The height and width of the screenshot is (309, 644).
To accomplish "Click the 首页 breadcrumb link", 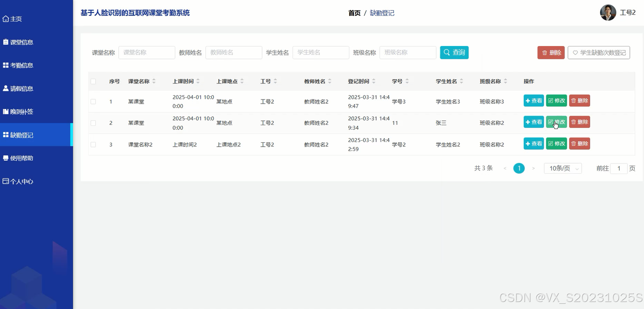I will [x=354, y=13].
